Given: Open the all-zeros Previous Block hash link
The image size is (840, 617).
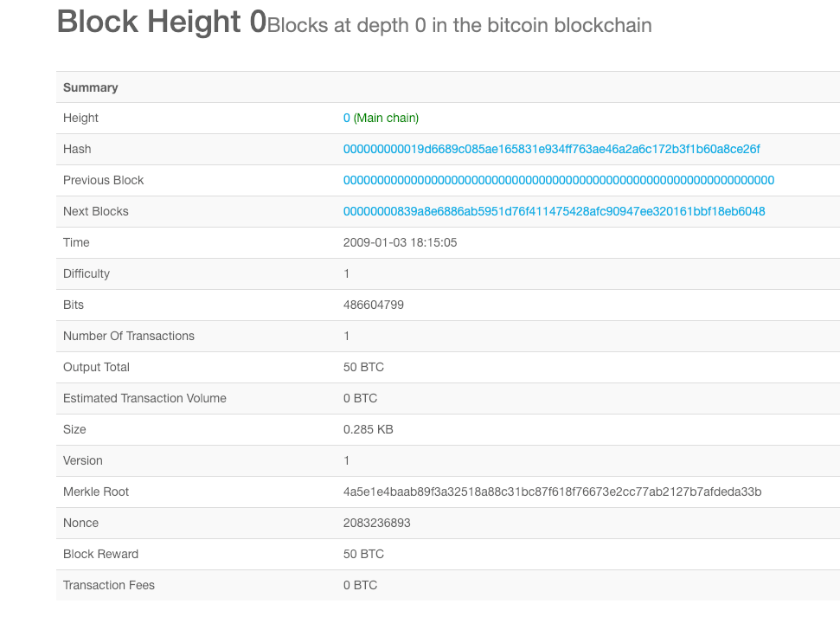Looking at the screenshot, I should pyautogui.click(x=558, y=181).
